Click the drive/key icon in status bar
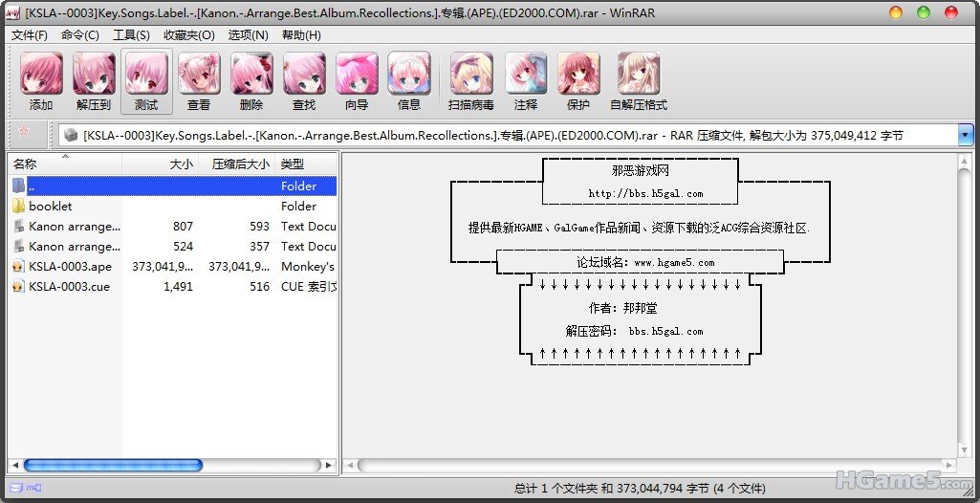The image size is (980, 503). tap(25, 488)
